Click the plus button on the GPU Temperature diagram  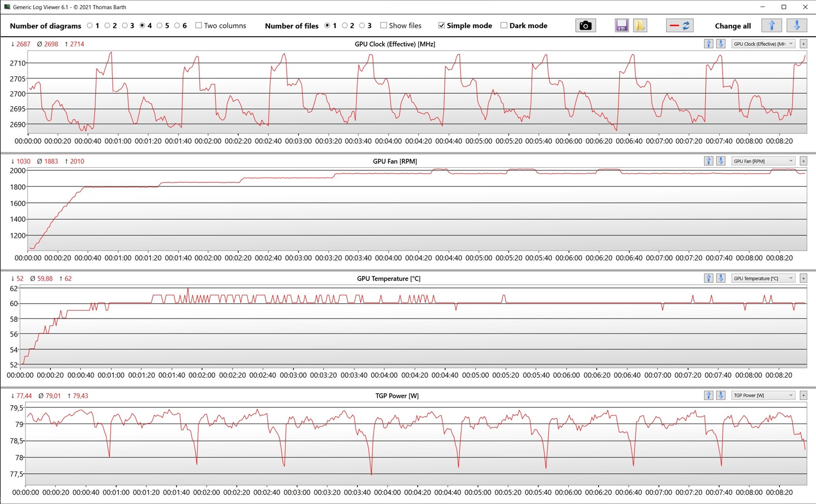tap(803, 278)
